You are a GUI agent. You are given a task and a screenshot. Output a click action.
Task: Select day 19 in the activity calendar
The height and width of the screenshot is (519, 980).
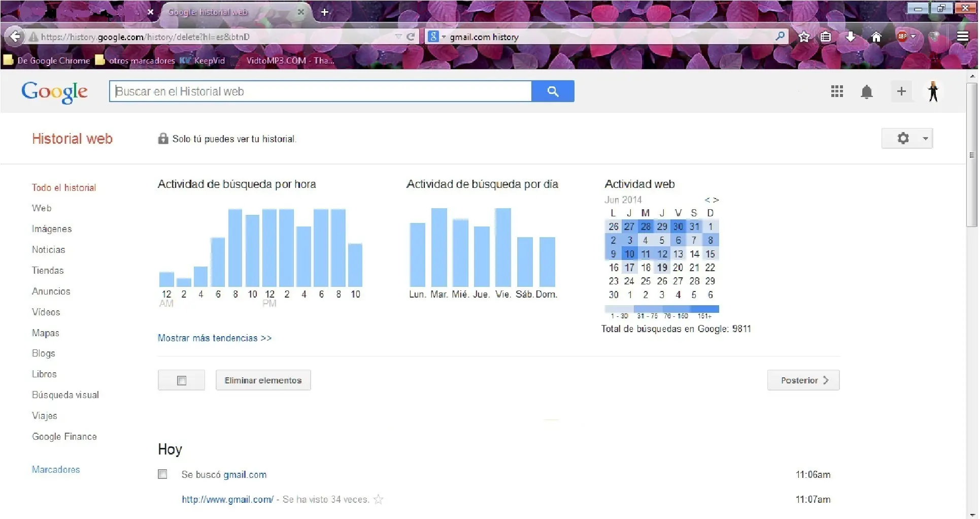coord(662,268)
